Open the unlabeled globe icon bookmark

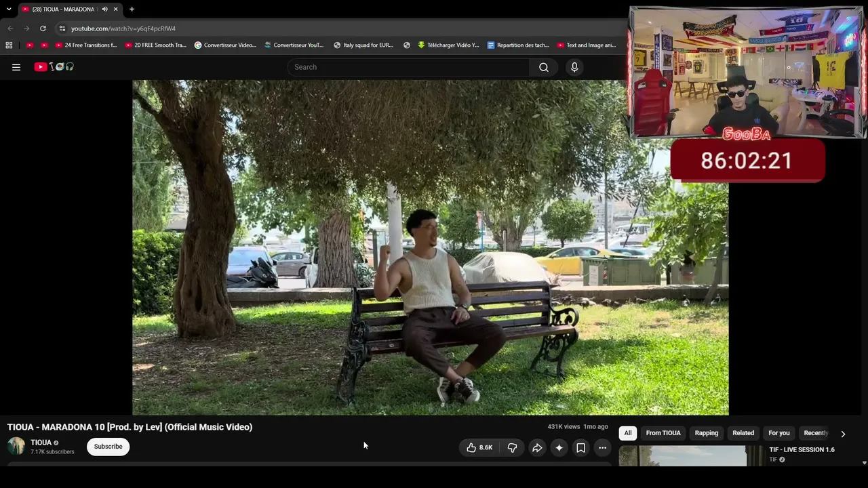[x=407, y=45]
